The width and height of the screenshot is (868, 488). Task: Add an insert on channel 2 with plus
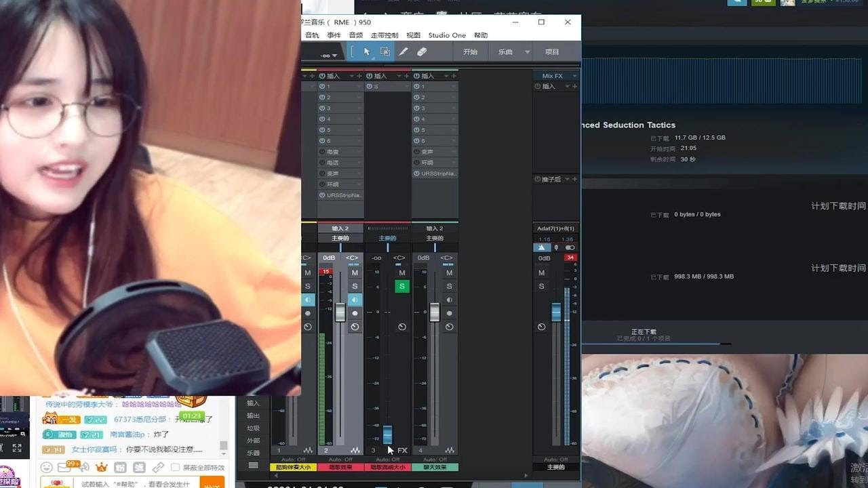tap(359, 76)
